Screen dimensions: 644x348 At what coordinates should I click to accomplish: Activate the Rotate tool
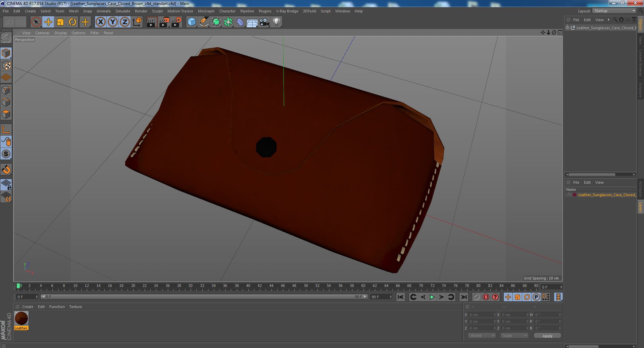pos(72,22)
